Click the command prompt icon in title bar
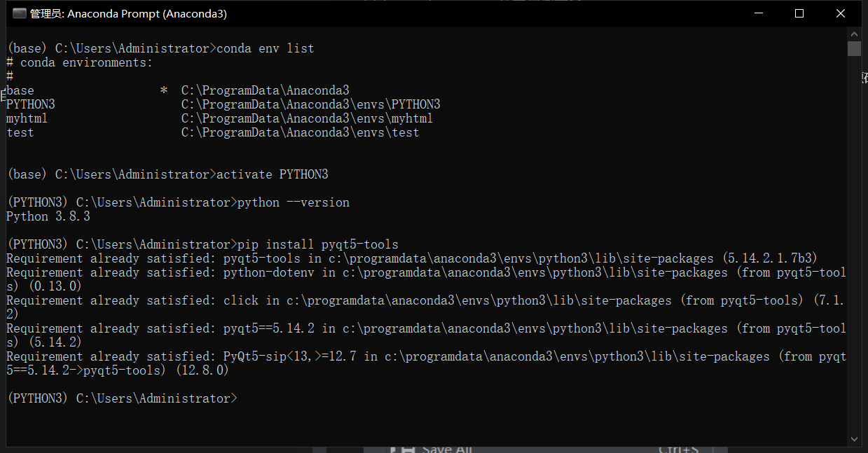Image resolution: width=868 pixels, height=453 pixels. tap(19, 13)
